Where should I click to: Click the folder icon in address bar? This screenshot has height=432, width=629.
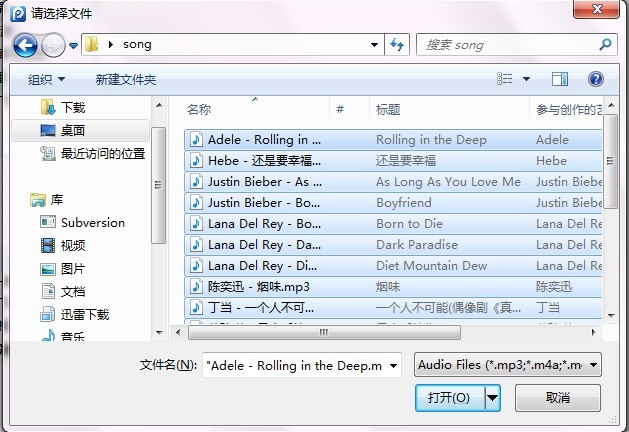(92, 44)
